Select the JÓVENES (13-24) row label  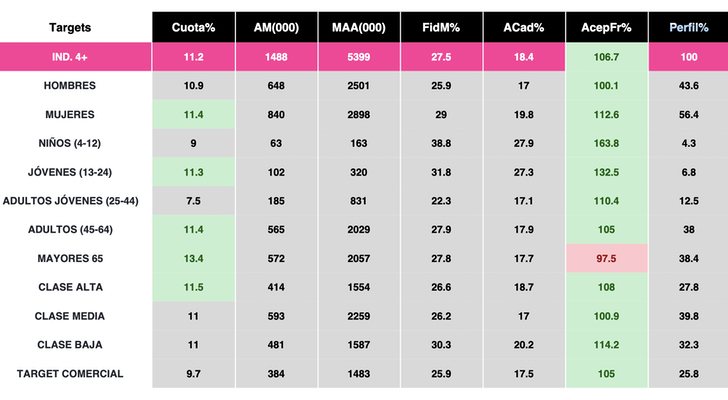pos(70,172)
